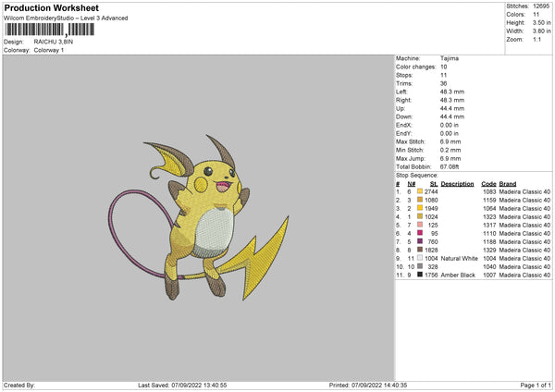Select stitch count 1949 in stop sequence
The height and width of the screenshot is (392, 555).
point(431,208)
